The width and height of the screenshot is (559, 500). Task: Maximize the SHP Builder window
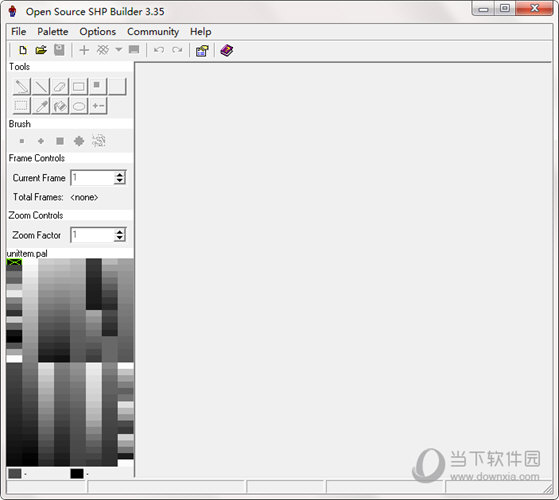505,9
